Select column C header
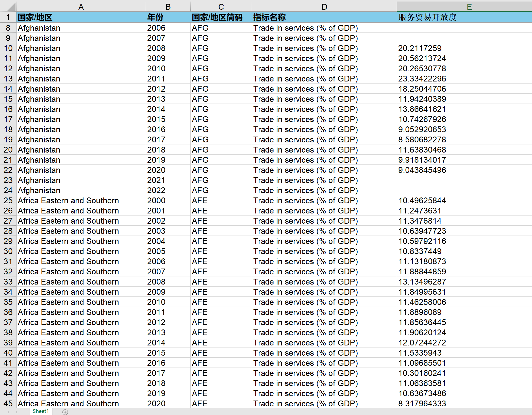532x415 pixels. coord(221,7)
